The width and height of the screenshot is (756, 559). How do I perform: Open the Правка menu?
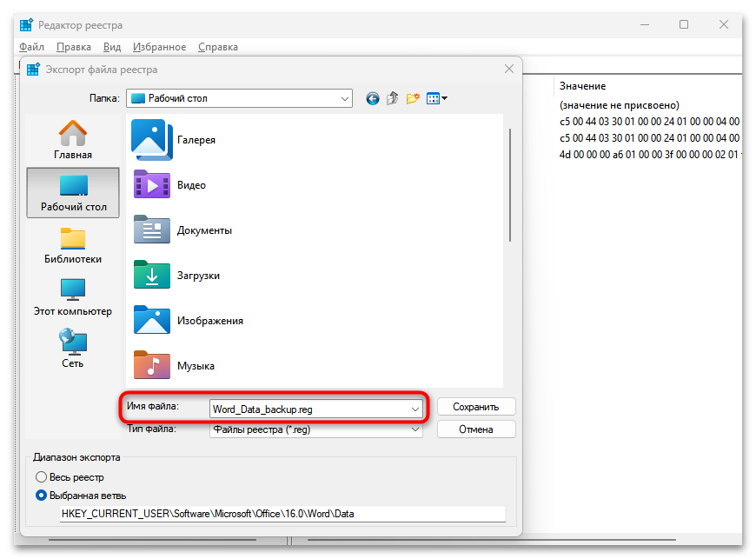click(x=74, y=46)
